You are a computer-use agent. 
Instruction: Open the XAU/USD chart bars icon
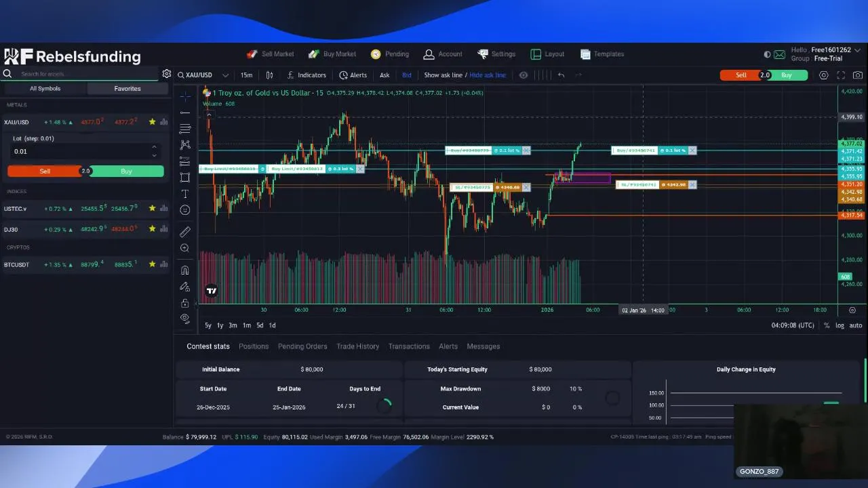click(x=164, y=122)
